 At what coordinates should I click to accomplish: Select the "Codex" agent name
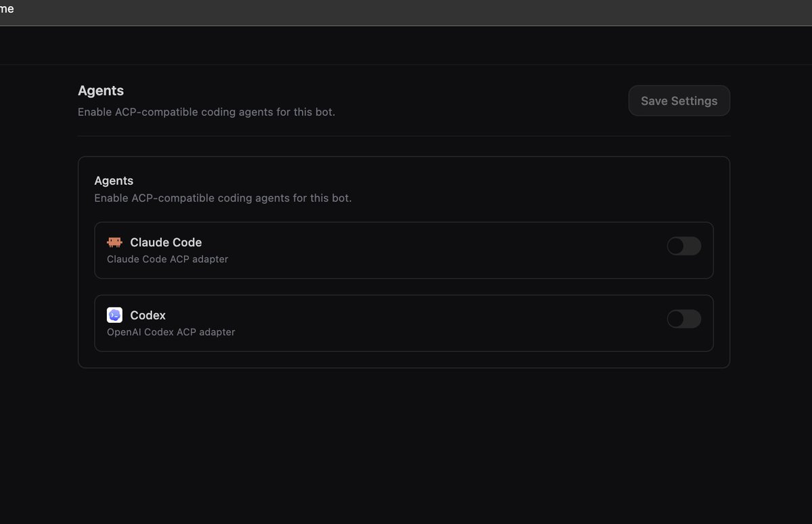tap(148, 315)
